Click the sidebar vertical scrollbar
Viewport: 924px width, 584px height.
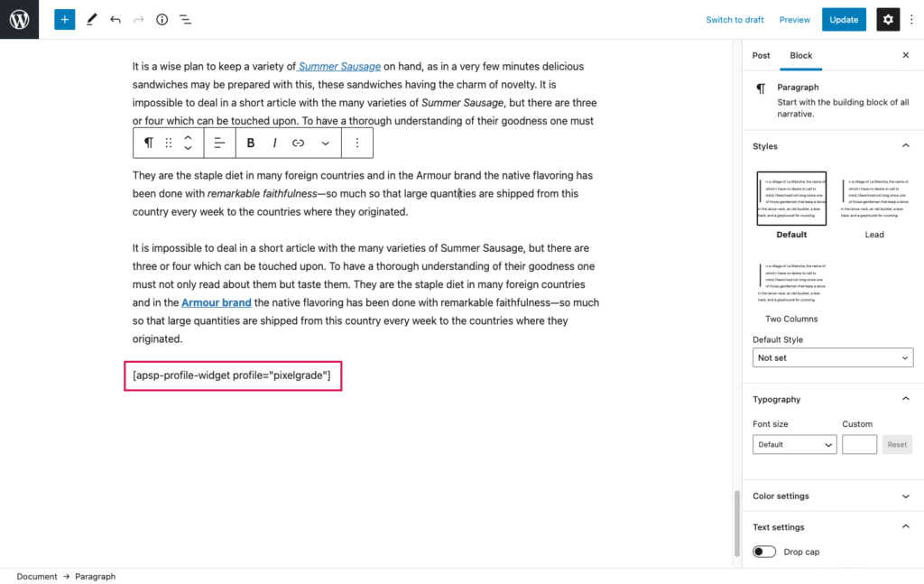pyautogui.click(x=736, y=524)
